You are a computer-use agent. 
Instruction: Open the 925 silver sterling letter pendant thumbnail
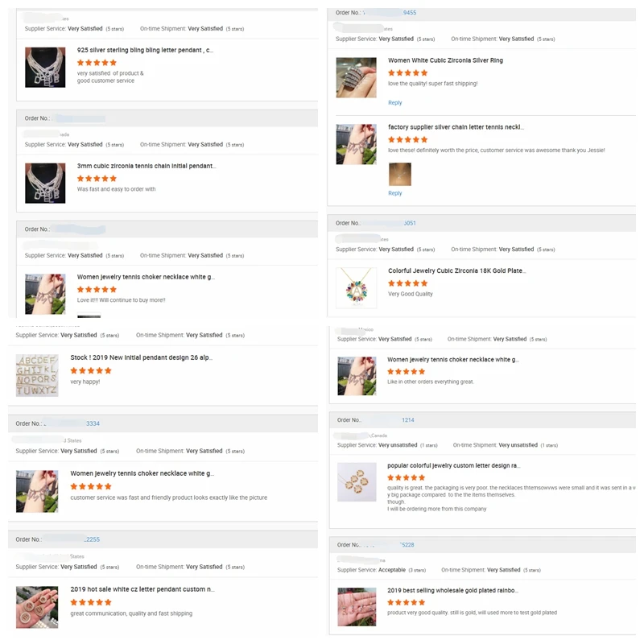tap(45, 68)
